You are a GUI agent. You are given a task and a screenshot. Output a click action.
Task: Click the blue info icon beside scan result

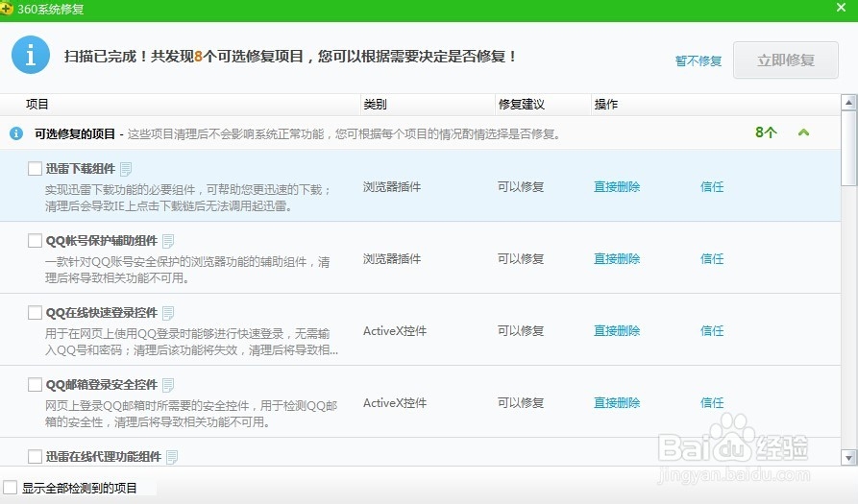[x=31, y=56]
